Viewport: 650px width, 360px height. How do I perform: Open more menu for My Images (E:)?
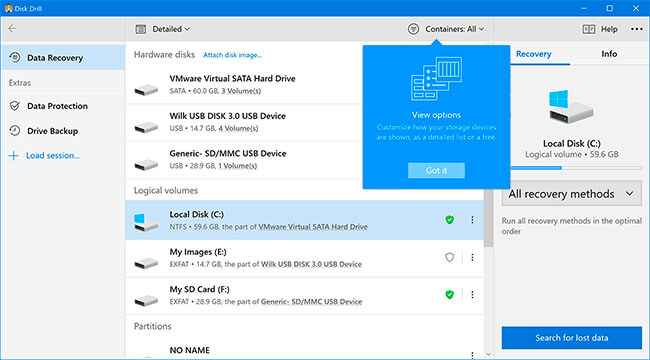pos(472,257)
